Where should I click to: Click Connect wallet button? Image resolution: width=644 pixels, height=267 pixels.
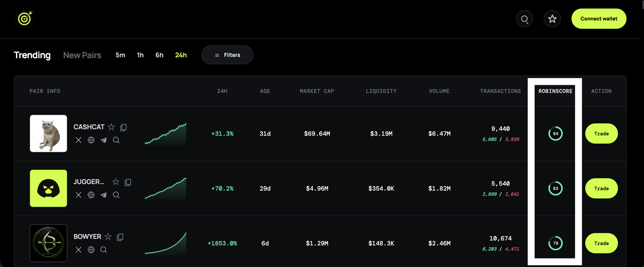click(599, 19)
